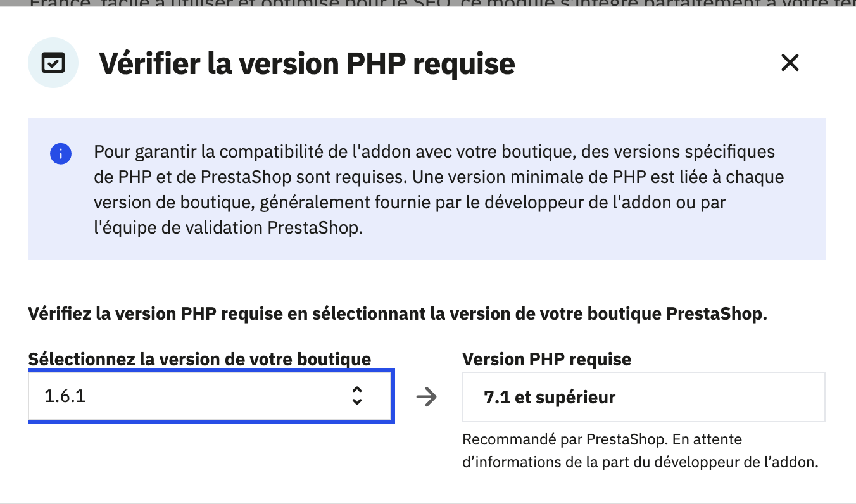
Task: Click the checklist window icon beside the title
Action: [53, 63]
